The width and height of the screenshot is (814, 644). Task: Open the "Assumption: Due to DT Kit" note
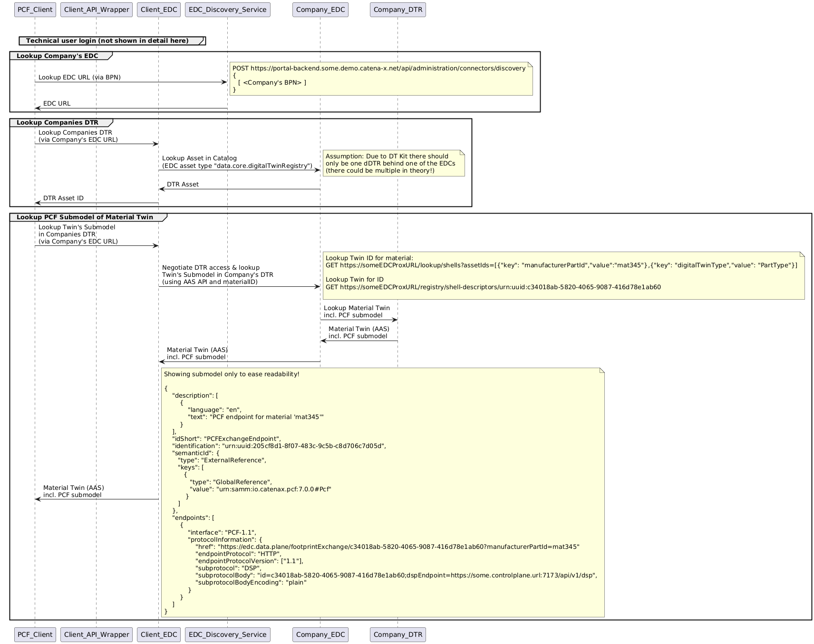(393, 163)
